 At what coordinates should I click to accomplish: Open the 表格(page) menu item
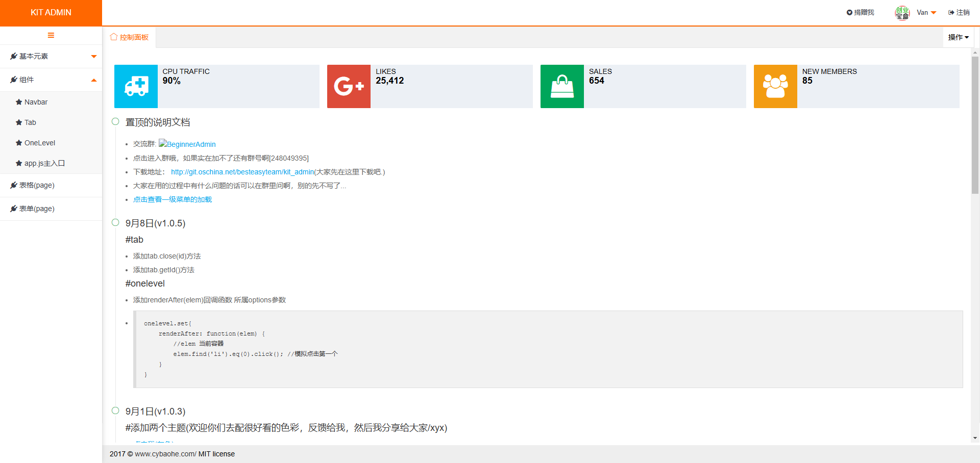pos(51,185)
